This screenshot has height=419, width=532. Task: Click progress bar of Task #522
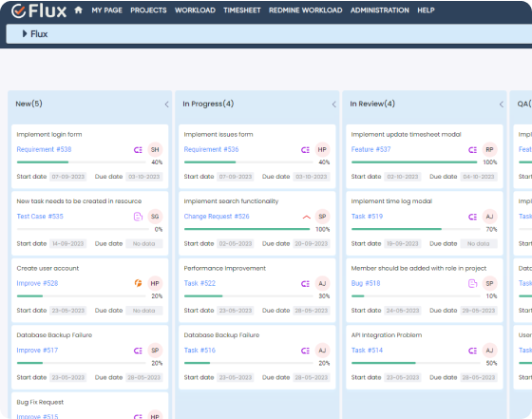(249, 295)
